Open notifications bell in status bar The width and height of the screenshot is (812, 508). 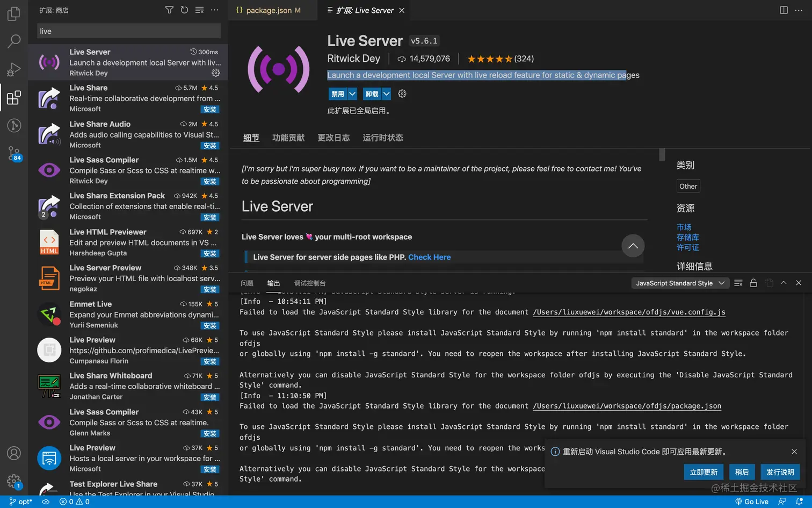coord(799,502)
